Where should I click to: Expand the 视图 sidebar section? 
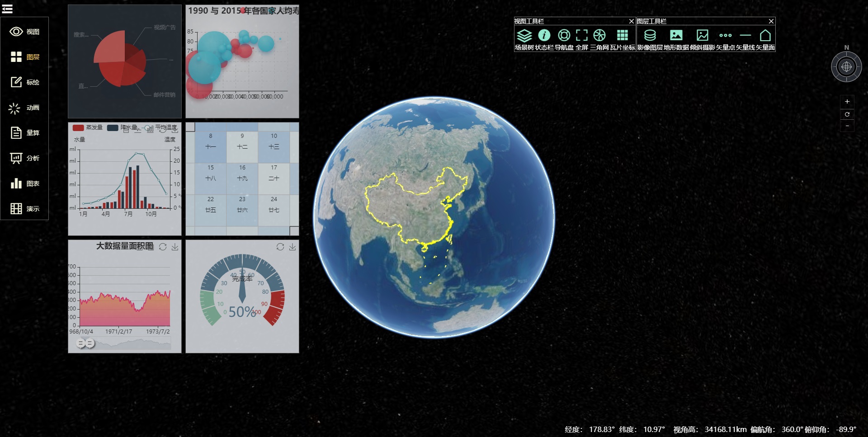[x=24, y=32]
